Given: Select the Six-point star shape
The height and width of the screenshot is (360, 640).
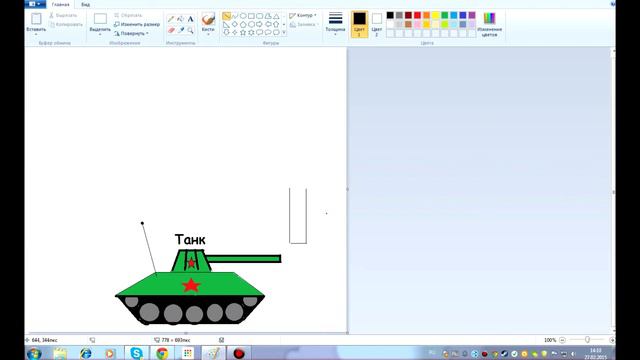Looking at the screenshot, I should [251, 32].
